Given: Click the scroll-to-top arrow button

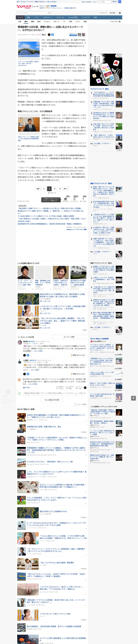Looking at the screenshot, I should point(133,398).
